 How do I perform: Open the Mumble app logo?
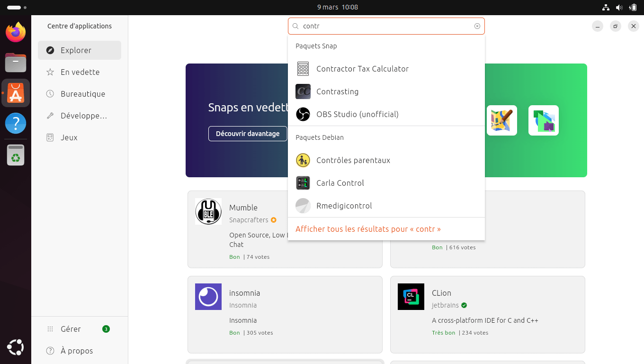tap(208, 211)
